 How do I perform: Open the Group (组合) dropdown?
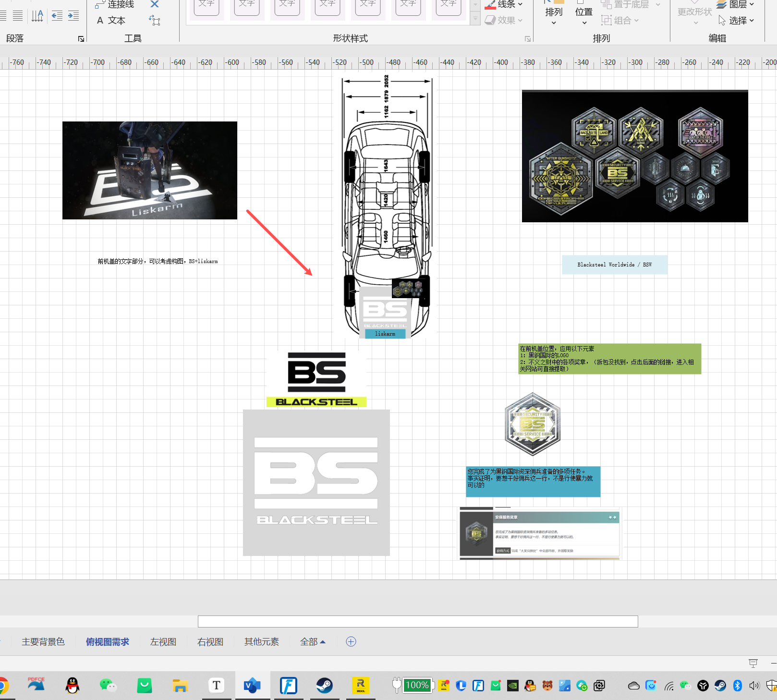(620, 20)
